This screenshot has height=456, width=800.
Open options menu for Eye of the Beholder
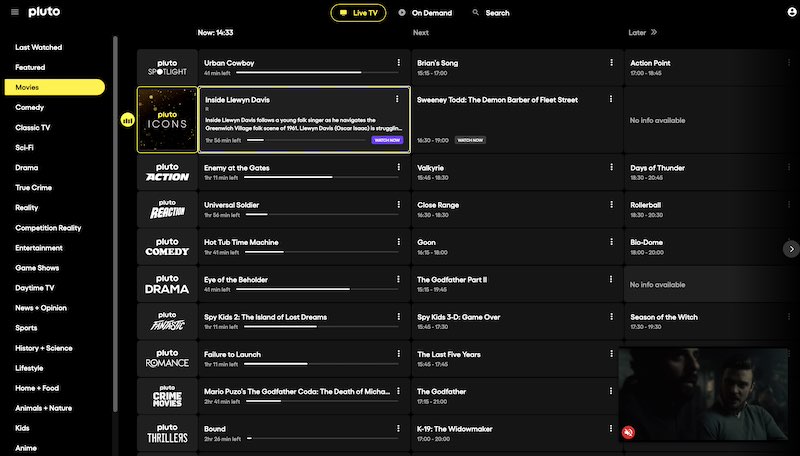pyautogui.click(x=398, y=279)
